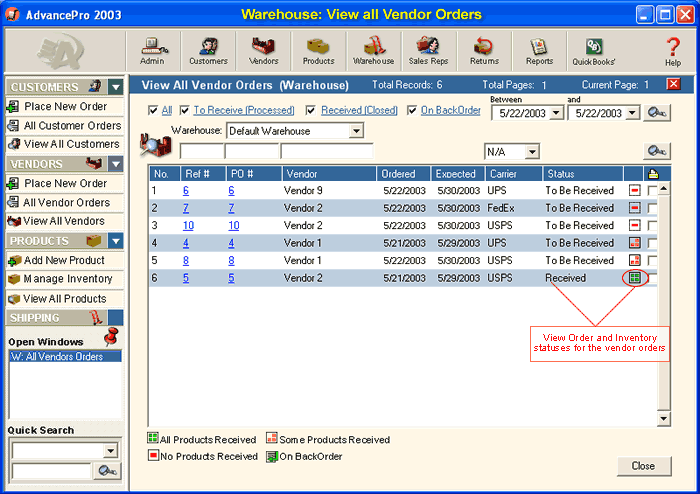Toggle Received (Closed) checkbox
The image size is (700, 494).
(311, 110)
